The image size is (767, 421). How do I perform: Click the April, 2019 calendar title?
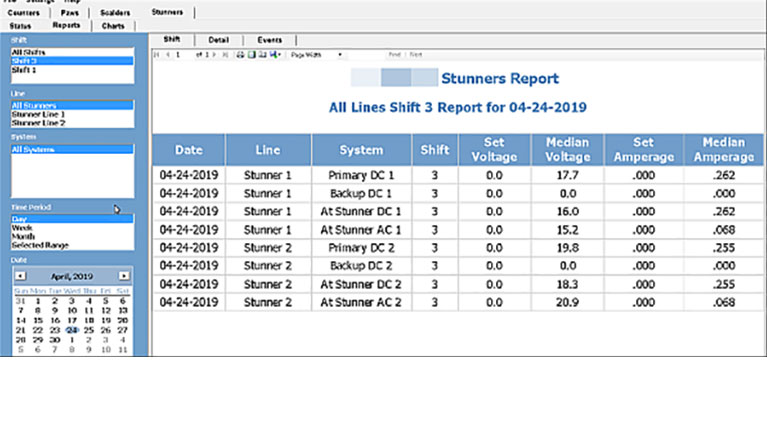71,275
